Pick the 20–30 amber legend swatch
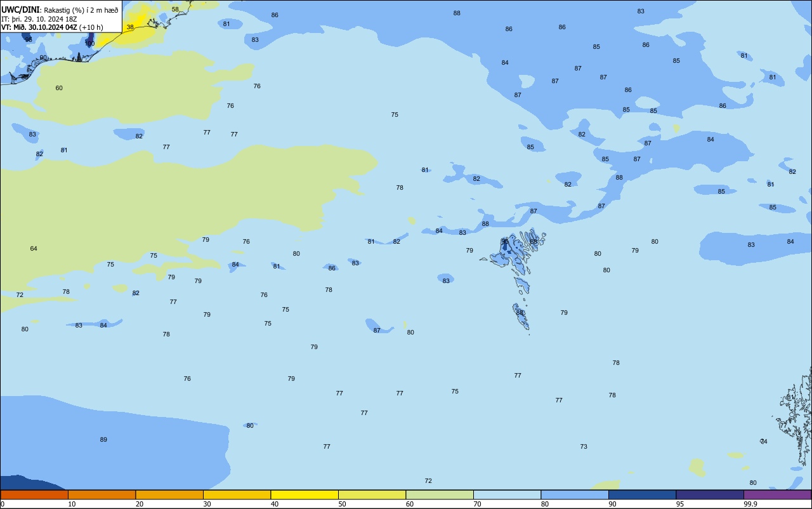 point(169,494)
